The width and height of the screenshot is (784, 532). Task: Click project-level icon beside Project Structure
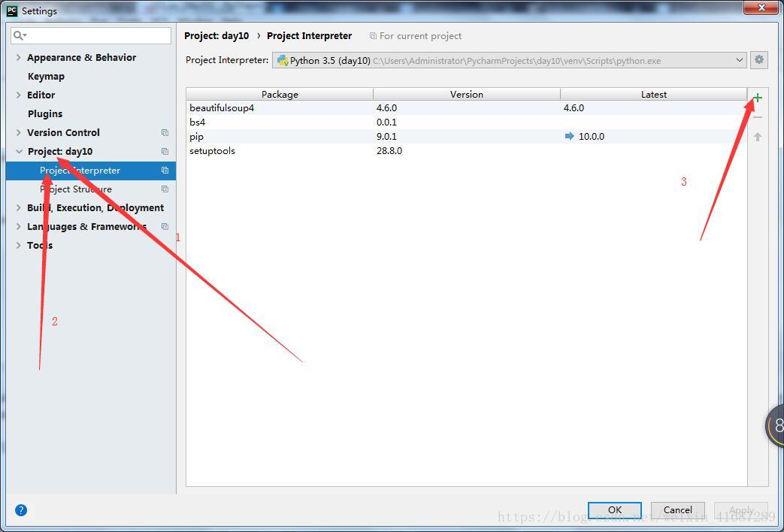tap(165, 189)
